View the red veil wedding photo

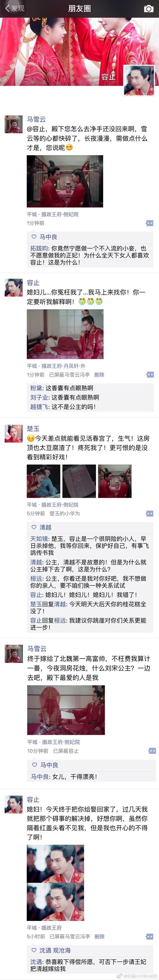coord(66,710)
